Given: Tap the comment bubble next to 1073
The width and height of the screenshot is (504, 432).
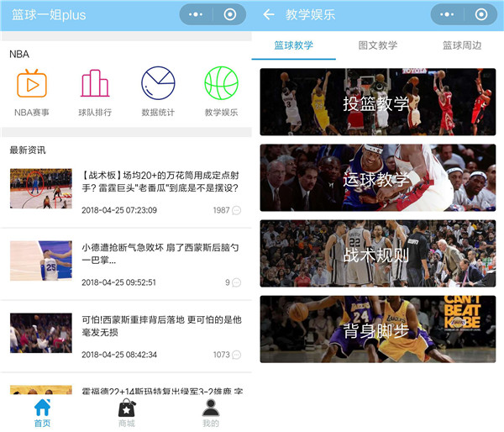Looking at the screenshot, I should (237, 355).
